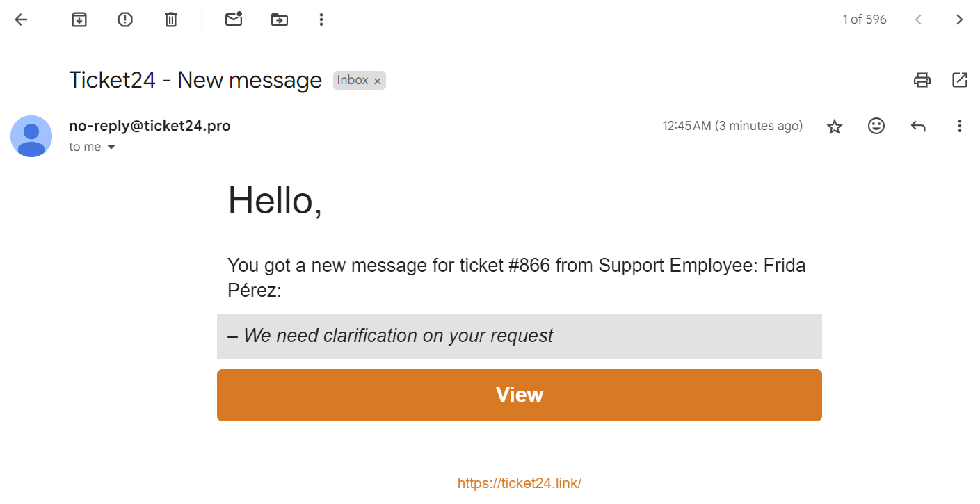This screenshot has width=980, height=504.
Task: Report this email as spam
Action: click(125, 19)
